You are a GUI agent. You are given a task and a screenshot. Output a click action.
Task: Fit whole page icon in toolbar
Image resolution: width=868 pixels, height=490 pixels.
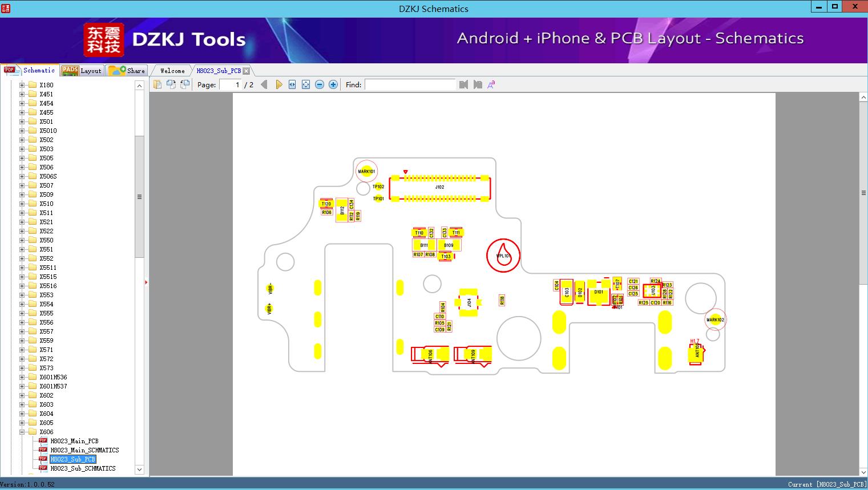[x=306, y=84]
